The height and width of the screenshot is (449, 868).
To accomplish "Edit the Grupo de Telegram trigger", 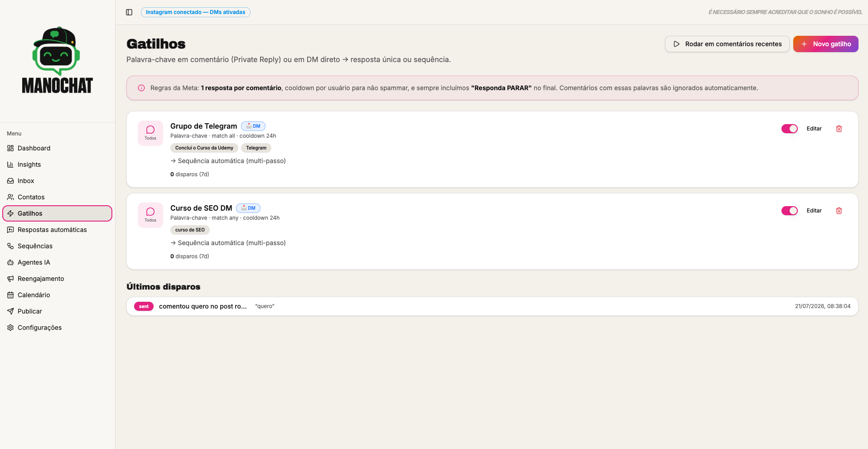I will point(814,129).
